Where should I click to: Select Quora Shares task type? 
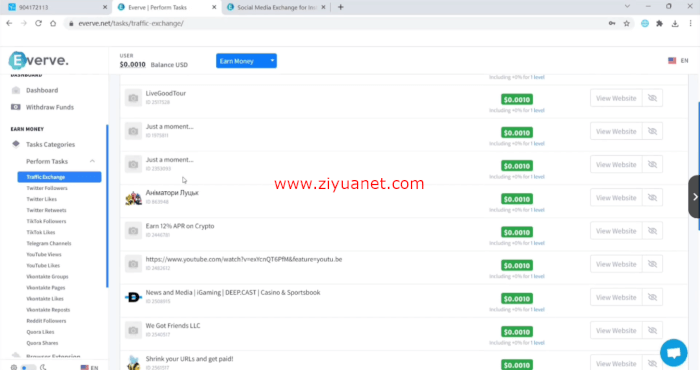pyautogui.click(x=42, y=343)
